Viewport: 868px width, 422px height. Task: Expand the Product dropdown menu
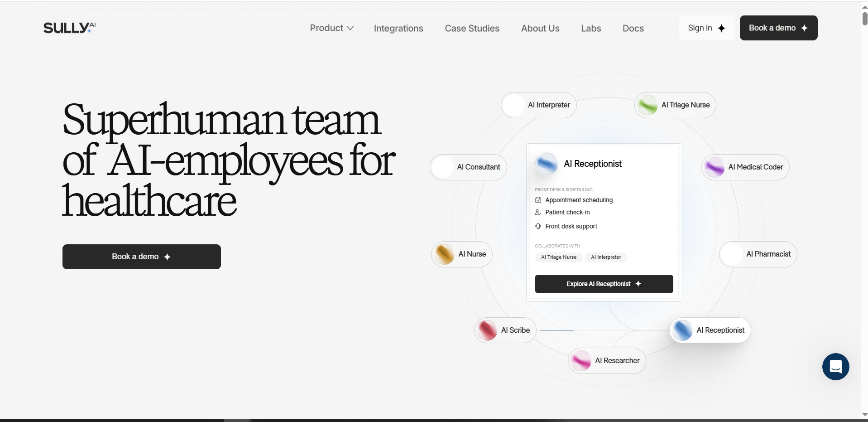click(331, 28)
